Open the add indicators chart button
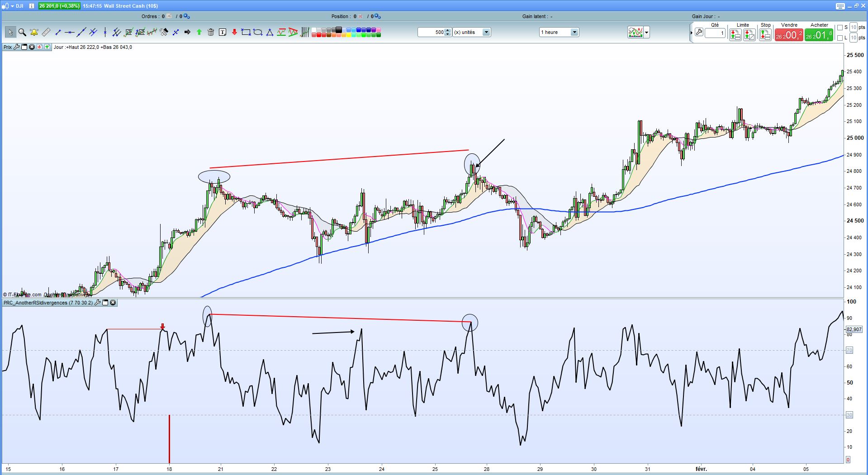The image size is (868, 475). point(635,32)
